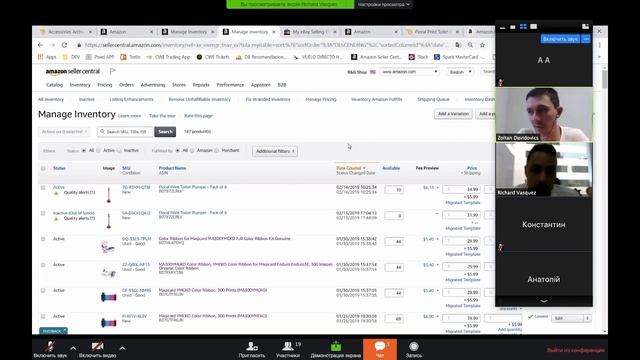Viewport: 640px width, 360px height.
Task: Open the www.amazon.com marketplace dropdown
Action: tap(409, 71)
